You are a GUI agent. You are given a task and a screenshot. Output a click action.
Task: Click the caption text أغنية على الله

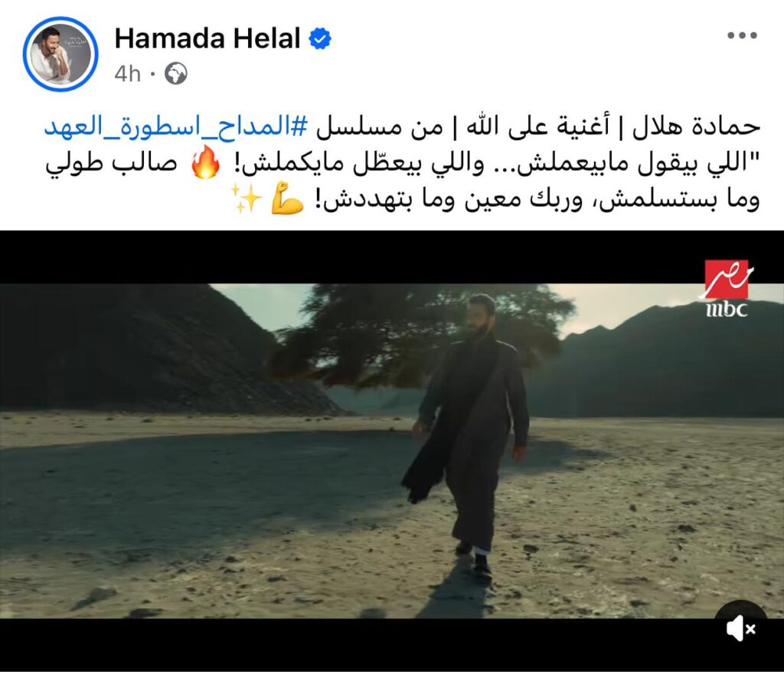coord(539,127)
